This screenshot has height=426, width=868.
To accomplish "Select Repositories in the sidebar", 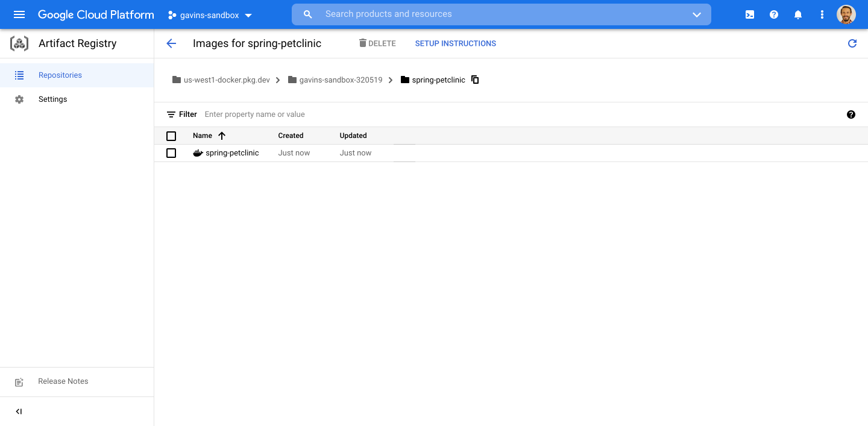I will point(60,75).
